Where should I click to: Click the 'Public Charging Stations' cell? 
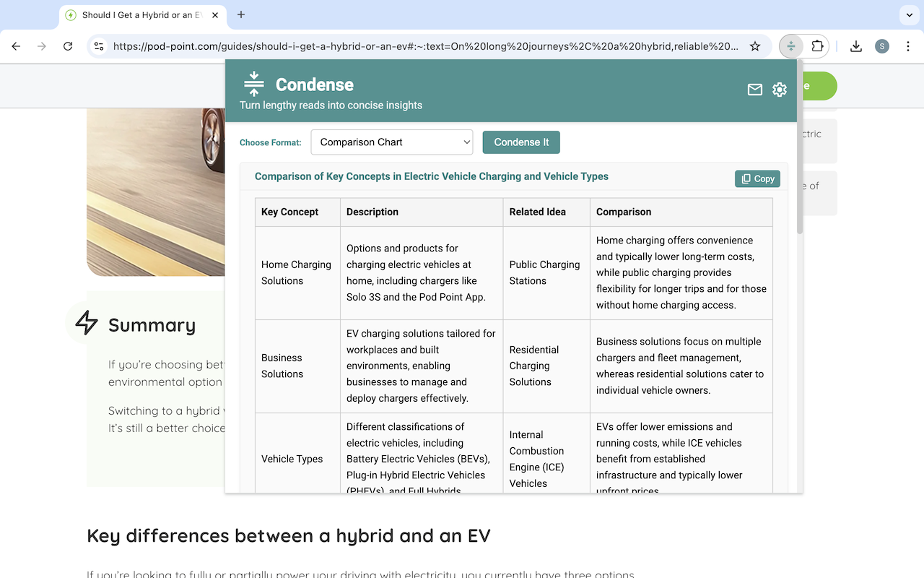[x=546, y=273]
